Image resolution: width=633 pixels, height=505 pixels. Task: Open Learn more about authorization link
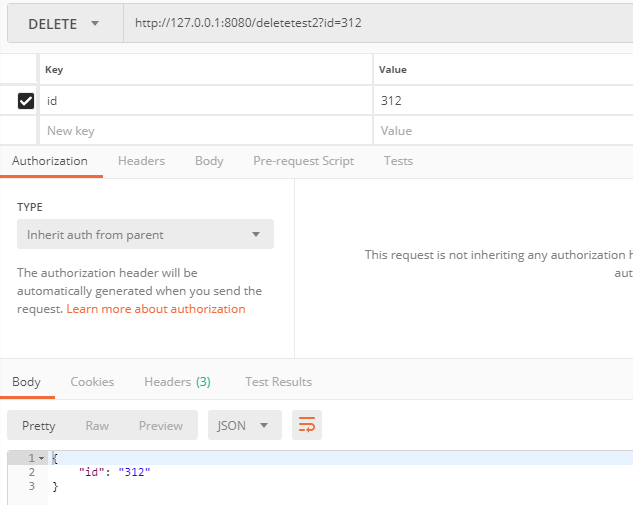[x=156, y=309]
